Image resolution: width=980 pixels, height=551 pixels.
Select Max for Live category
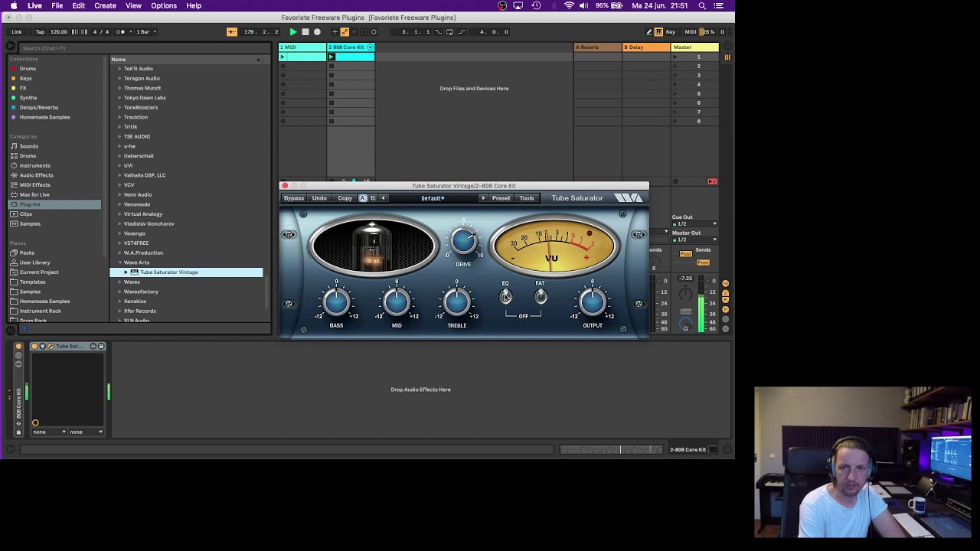pos(34,194)
